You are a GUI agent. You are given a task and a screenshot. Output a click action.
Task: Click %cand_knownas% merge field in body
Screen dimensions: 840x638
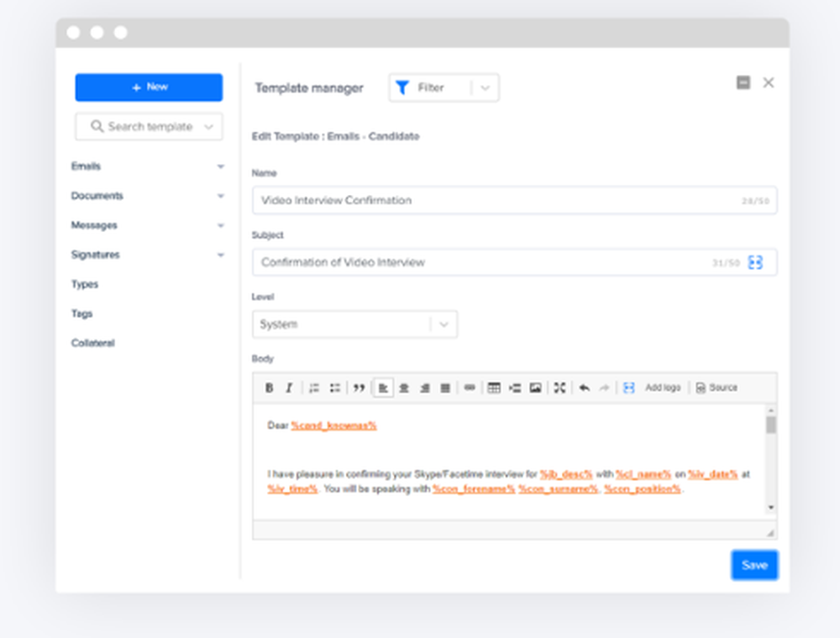pyautogui.click(x=333, y=425)
